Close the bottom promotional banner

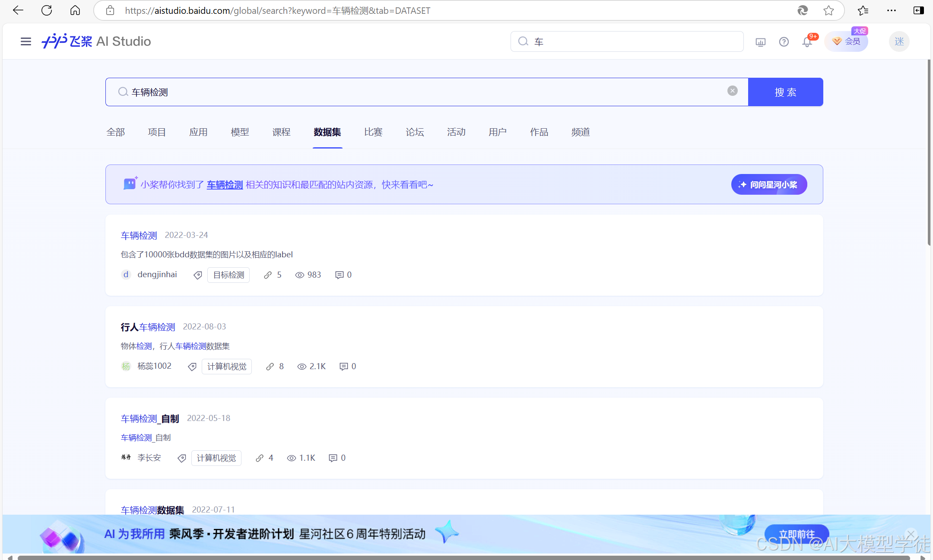[x=910, y=534]
